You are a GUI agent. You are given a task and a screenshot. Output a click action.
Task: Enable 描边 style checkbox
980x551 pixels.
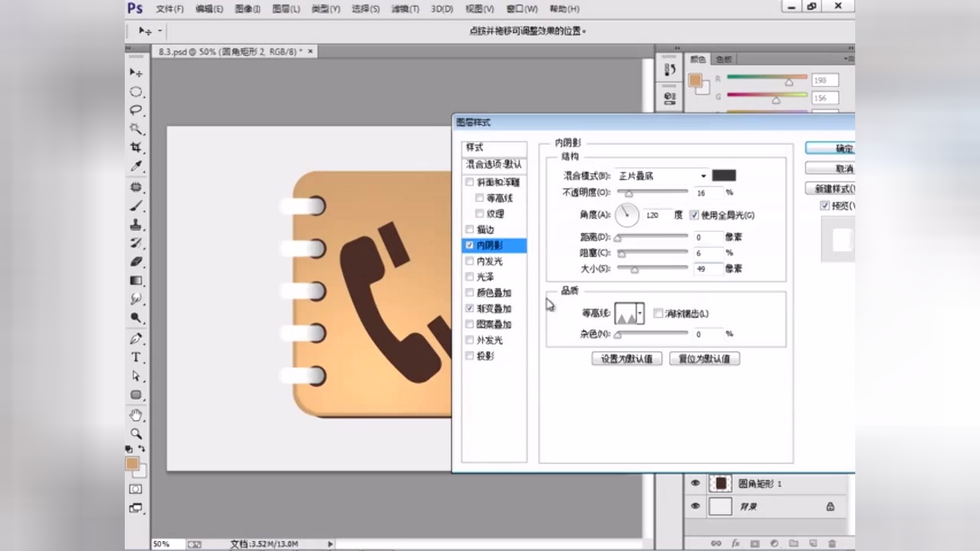click(470, 230)
